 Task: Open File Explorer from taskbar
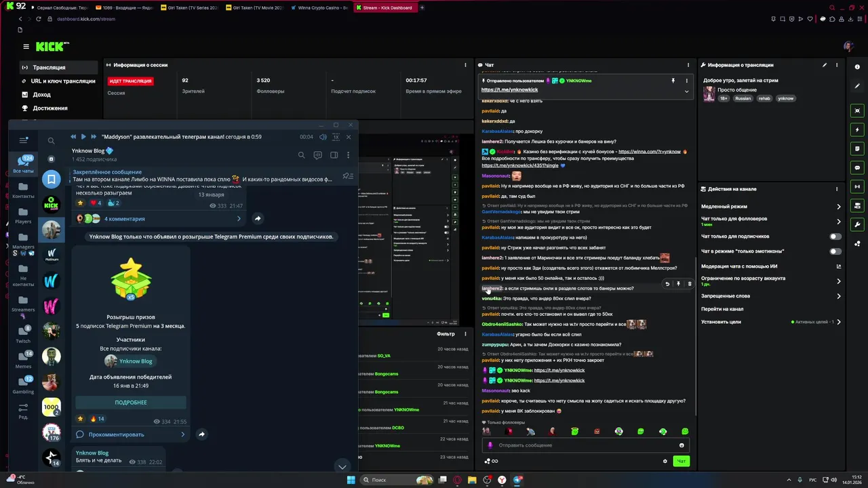point(472,480)
